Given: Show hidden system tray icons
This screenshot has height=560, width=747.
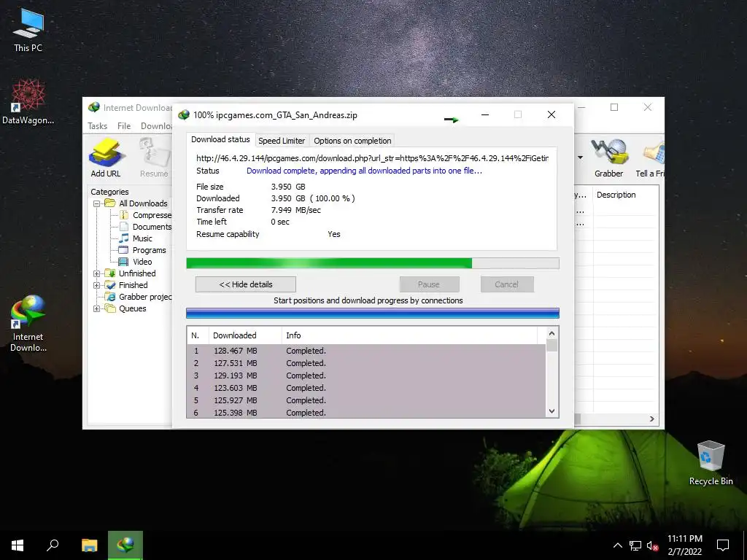Looking at the screenshot, I should pos(617,545).
